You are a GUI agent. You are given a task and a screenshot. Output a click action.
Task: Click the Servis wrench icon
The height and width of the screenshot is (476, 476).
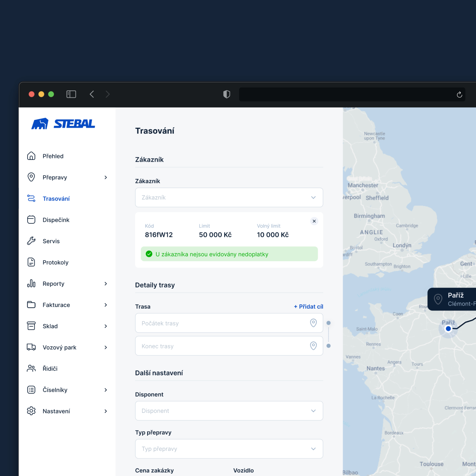(31, 241)
